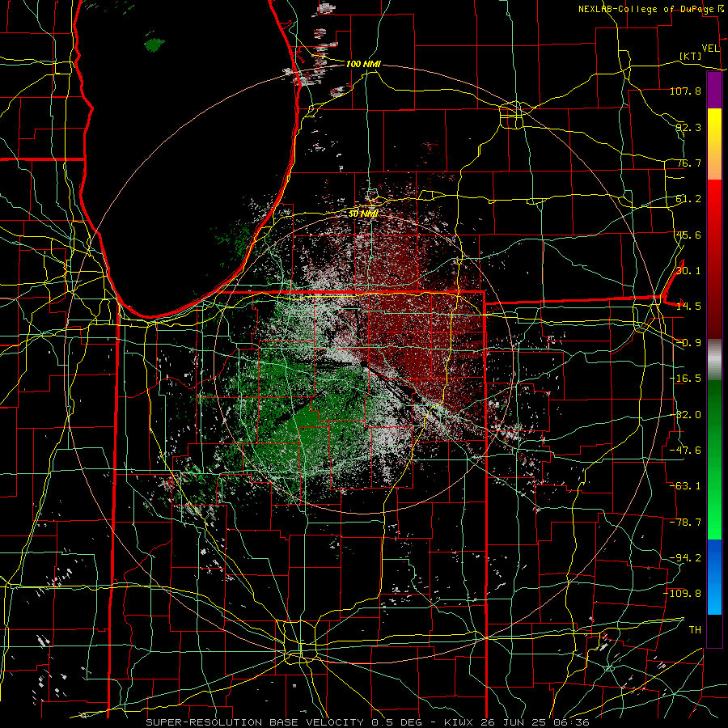
Task: Select the -16.5 legend value
Action: point(685,379)
